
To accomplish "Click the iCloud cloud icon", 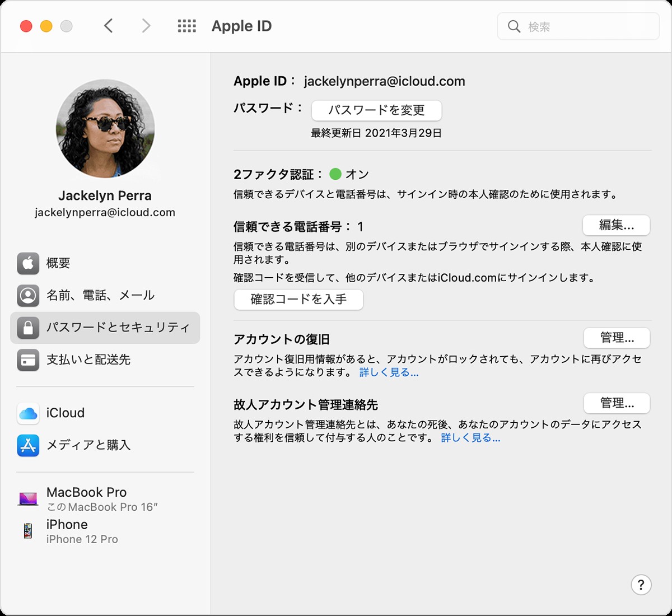I will point(28,413).
